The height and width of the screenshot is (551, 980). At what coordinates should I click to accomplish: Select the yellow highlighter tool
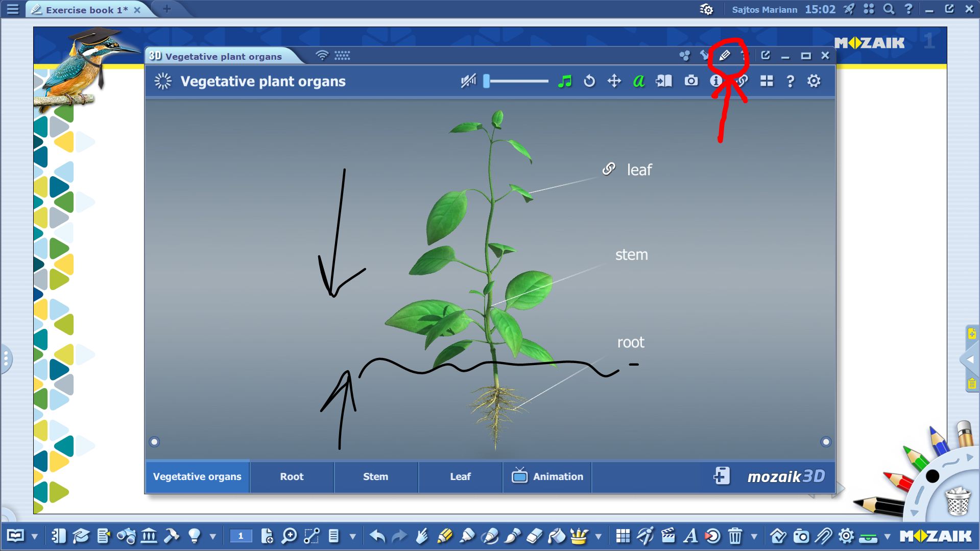pyautogui.click(x=445, y=536)
